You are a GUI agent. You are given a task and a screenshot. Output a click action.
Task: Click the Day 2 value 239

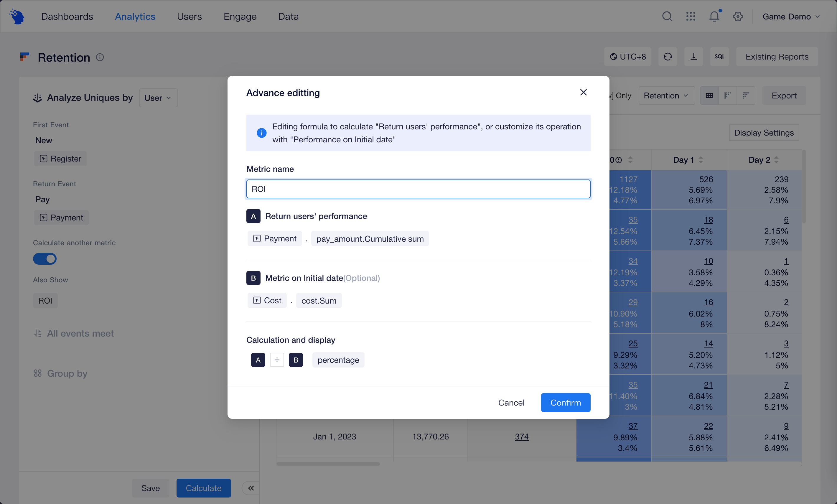coord(781,179)
